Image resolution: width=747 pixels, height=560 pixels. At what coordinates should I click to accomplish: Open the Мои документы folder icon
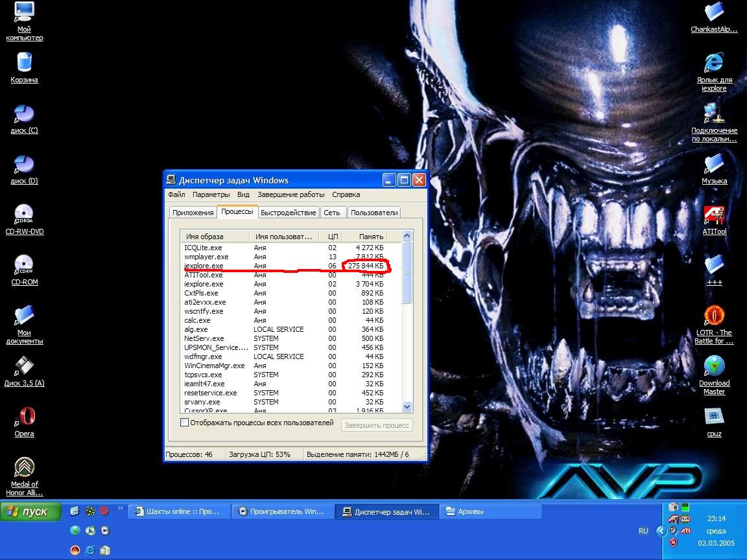point(24,325)
